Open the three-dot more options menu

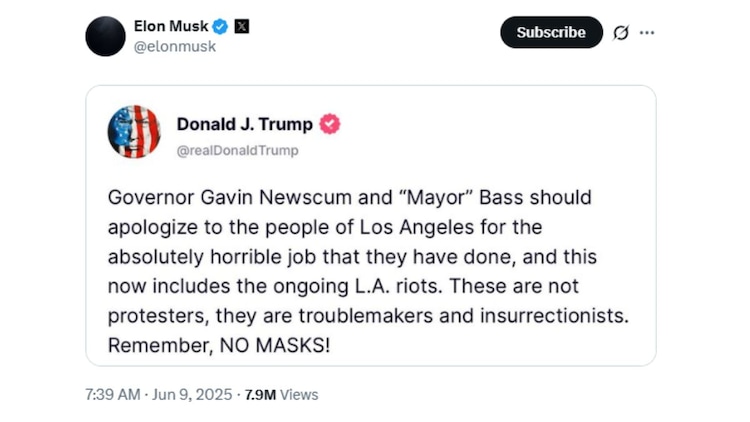pyautogui.click(x=647, y=32)
